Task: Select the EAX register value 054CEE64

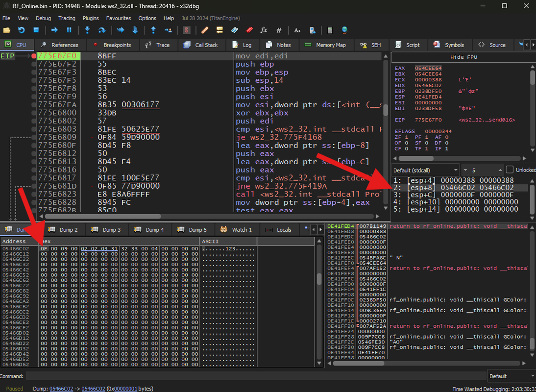Action: (x=428, y=68)
